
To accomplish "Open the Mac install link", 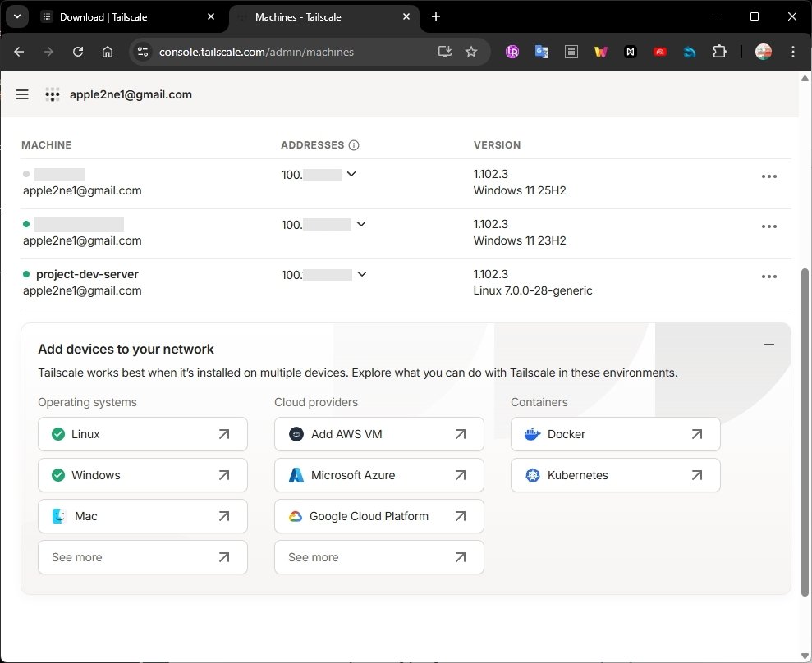I will click(142, 516).
